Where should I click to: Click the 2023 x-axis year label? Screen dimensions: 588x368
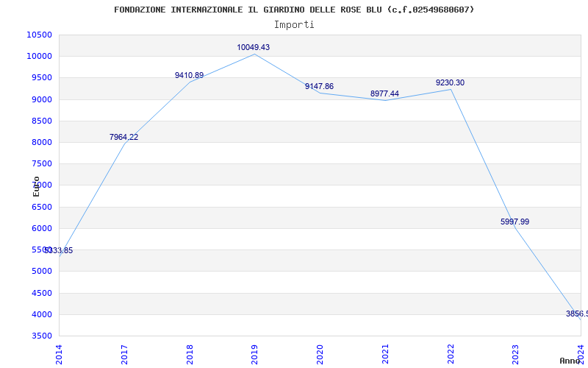click(516, 354)
